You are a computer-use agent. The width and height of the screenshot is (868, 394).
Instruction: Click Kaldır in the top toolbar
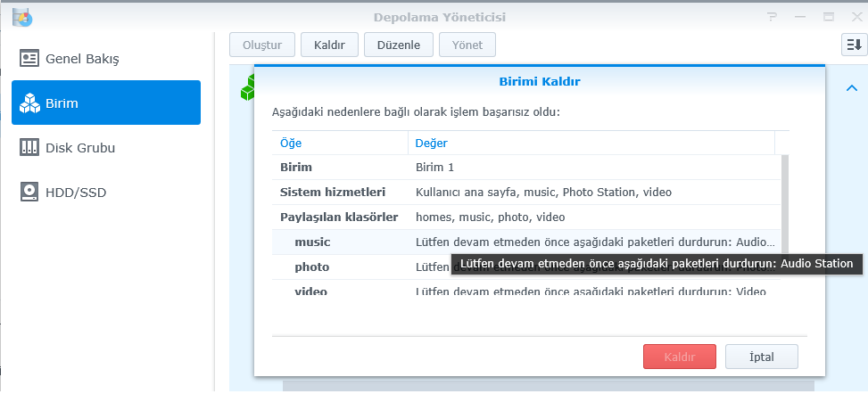pyautogui.click(x=329, y=45)
